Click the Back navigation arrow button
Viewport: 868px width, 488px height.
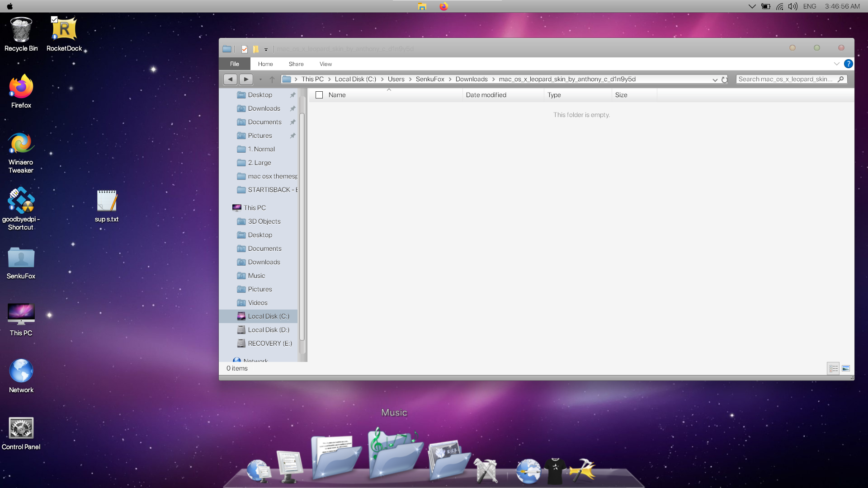point(230,79)
